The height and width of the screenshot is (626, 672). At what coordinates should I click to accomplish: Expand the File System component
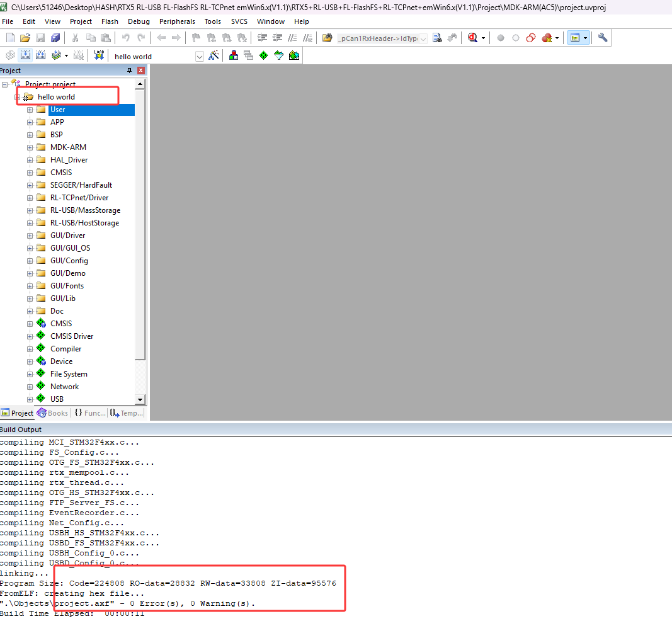(x=30, y=375)
